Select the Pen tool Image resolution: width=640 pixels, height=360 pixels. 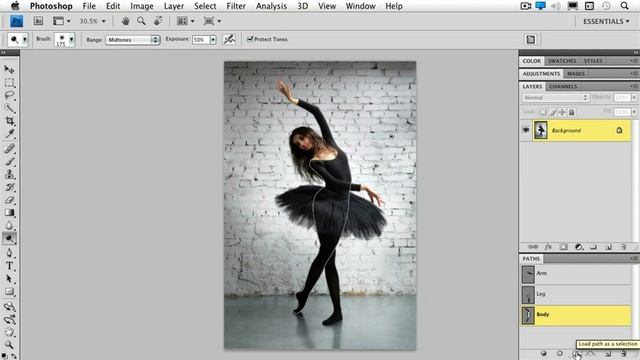(9, 253)
